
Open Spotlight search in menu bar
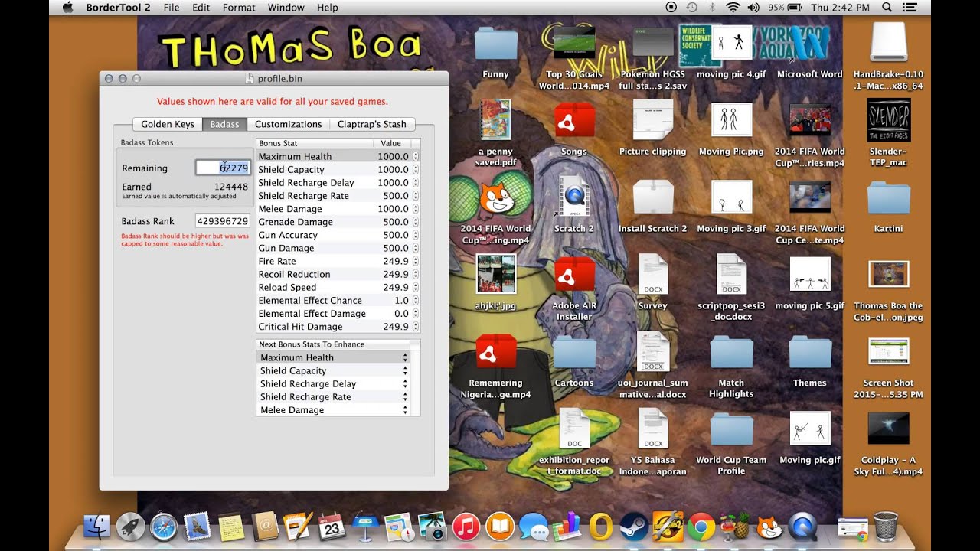coord(887,8)
